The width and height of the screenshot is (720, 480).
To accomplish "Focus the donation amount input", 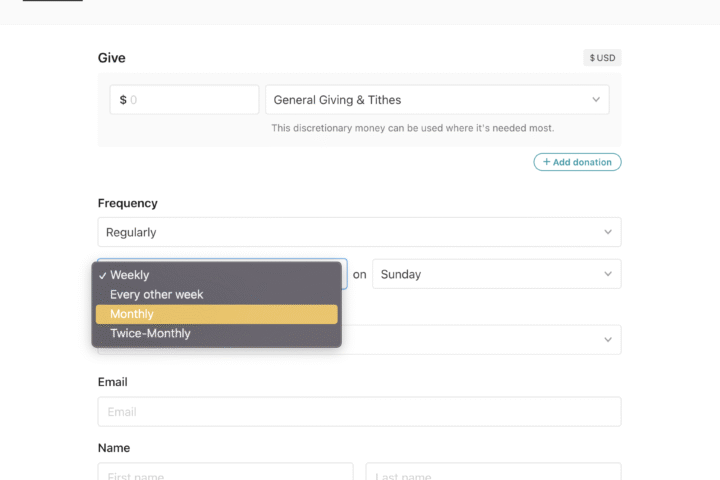I will (x=190, y=100).
